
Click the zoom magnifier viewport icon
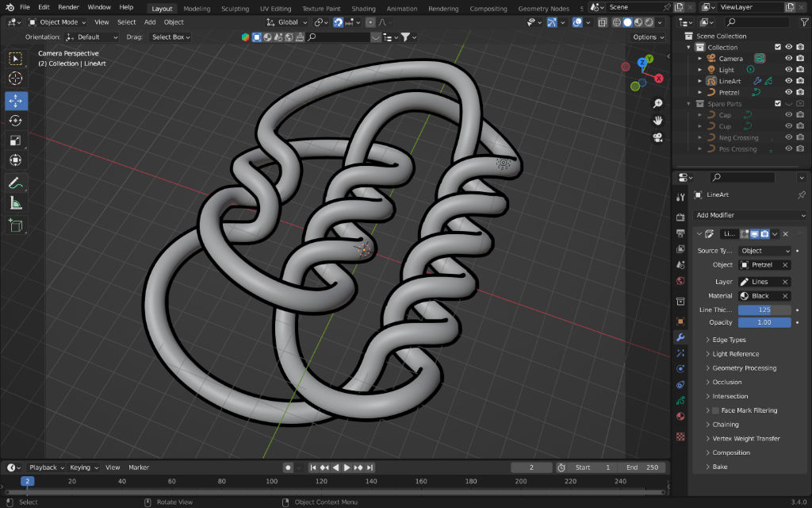[657, 104]
